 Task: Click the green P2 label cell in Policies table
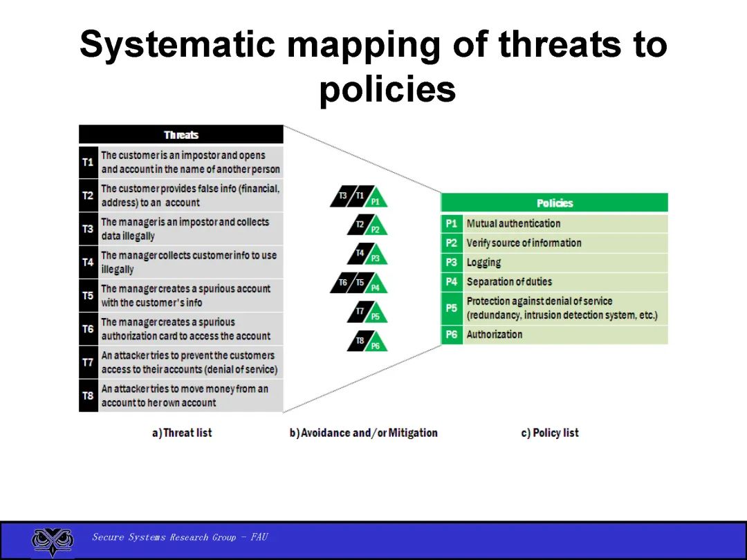pos(452,243)
